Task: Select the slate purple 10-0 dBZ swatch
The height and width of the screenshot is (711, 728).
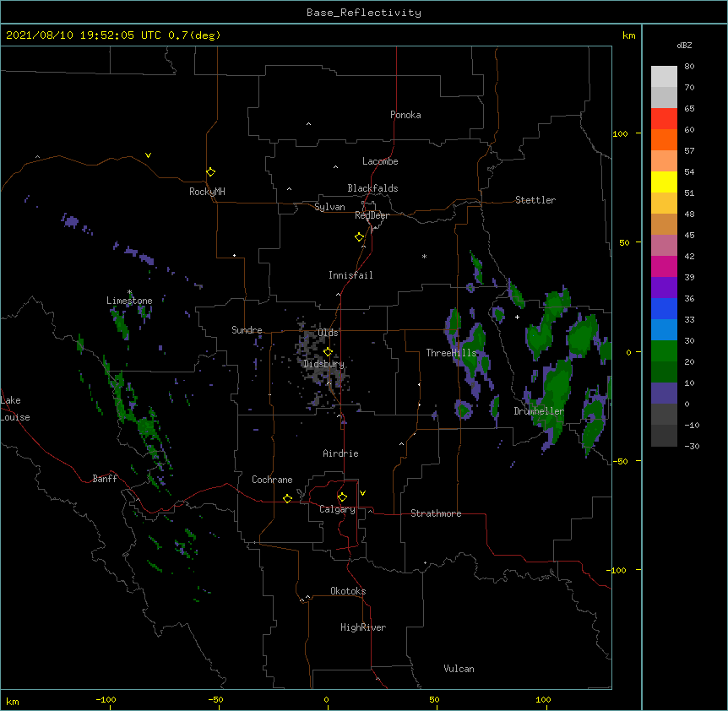Action: click(x=664, y=393)
